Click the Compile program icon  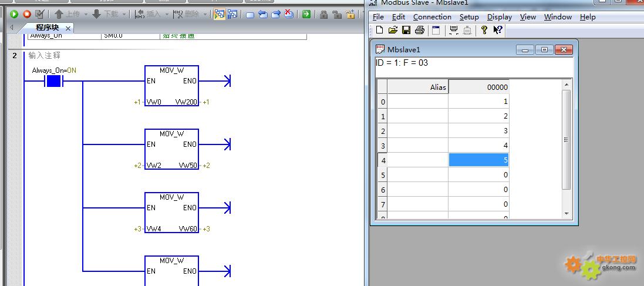coord(39,14)
